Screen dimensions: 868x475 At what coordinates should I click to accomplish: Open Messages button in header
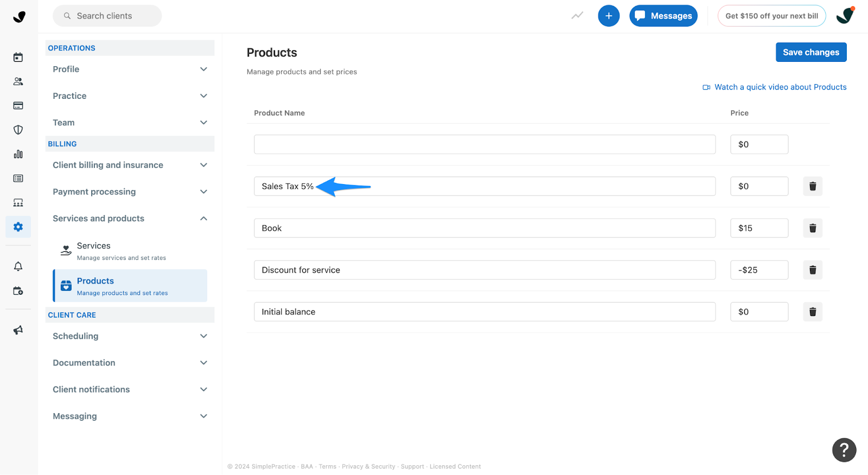point(663,16)
